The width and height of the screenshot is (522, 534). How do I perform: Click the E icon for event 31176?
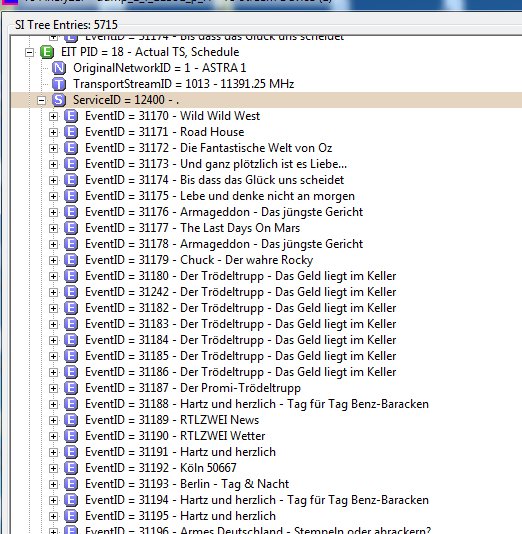71,212
